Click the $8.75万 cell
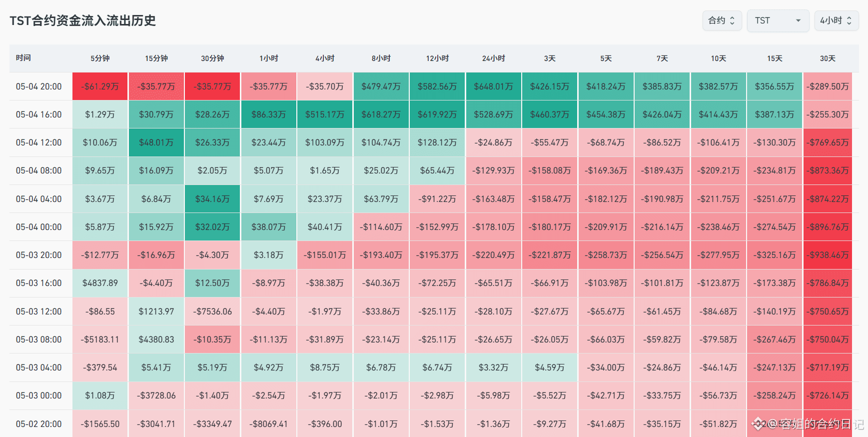 point(325,367)
